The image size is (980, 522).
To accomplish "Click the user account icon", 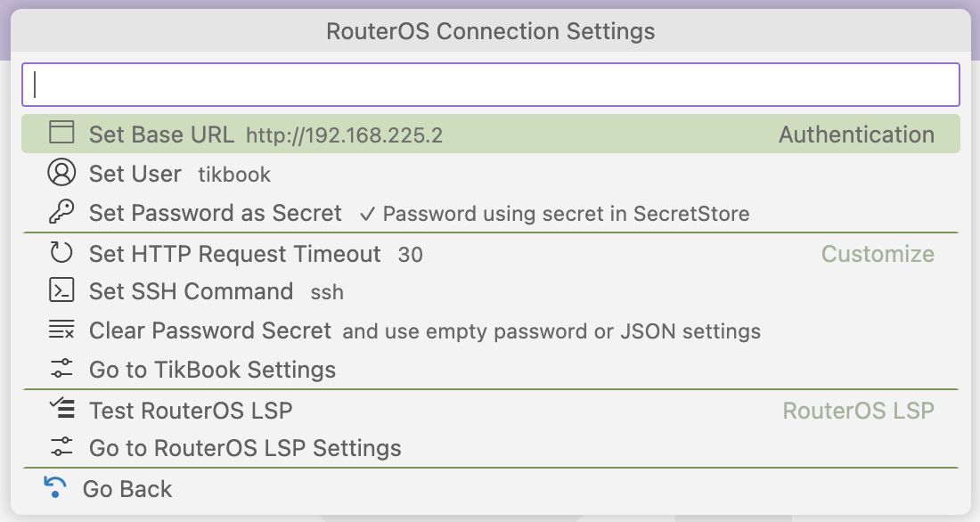I will click(x=61, y=173).
